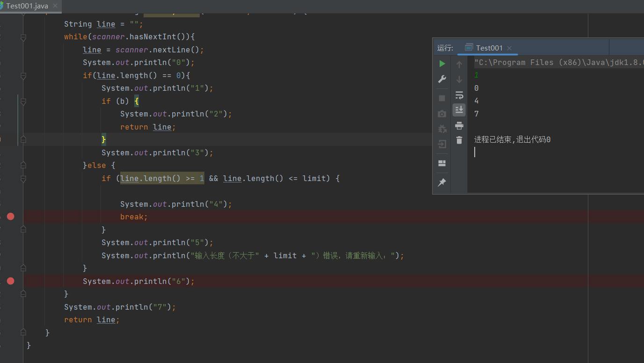Click the JDK path command line in console
Image resolution: width=644 pixels, height=363 pixels.
[559, 63]
